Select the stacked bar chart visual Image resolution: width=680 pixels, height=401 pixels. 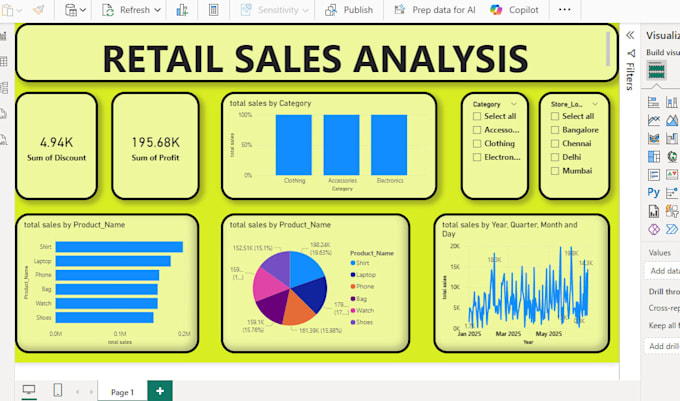(x=654, y=102)
